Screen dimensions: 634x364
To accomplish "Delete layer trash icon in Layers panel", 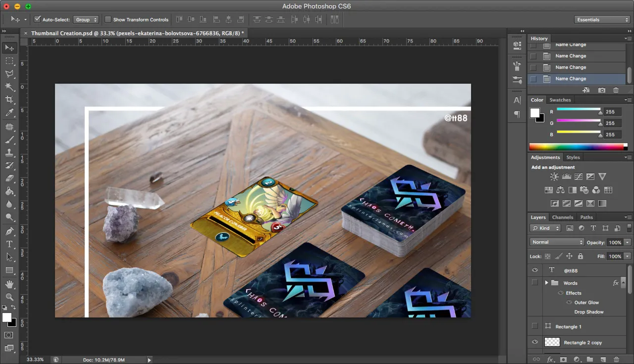I will pos(617,360).
